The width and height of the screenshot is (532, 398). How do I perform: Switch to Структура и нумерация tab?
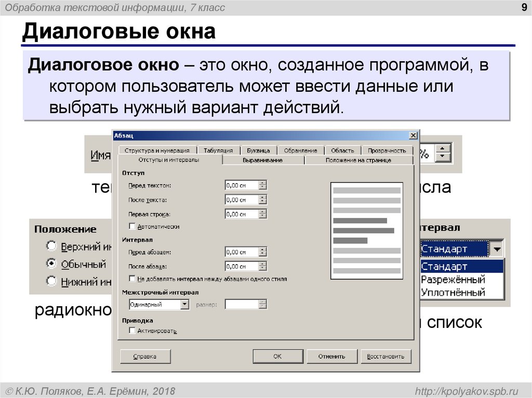157,150
